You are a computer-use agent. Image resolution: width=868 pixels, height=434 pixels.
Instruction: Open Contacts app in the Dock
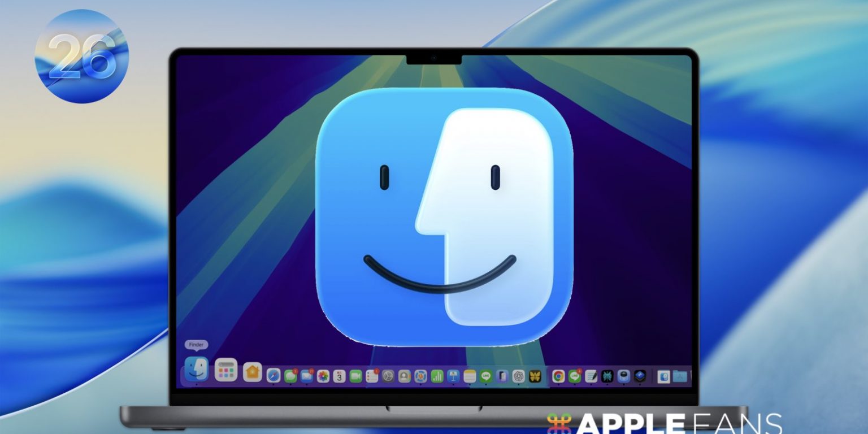pyautogui.click(x=404, y=376)
